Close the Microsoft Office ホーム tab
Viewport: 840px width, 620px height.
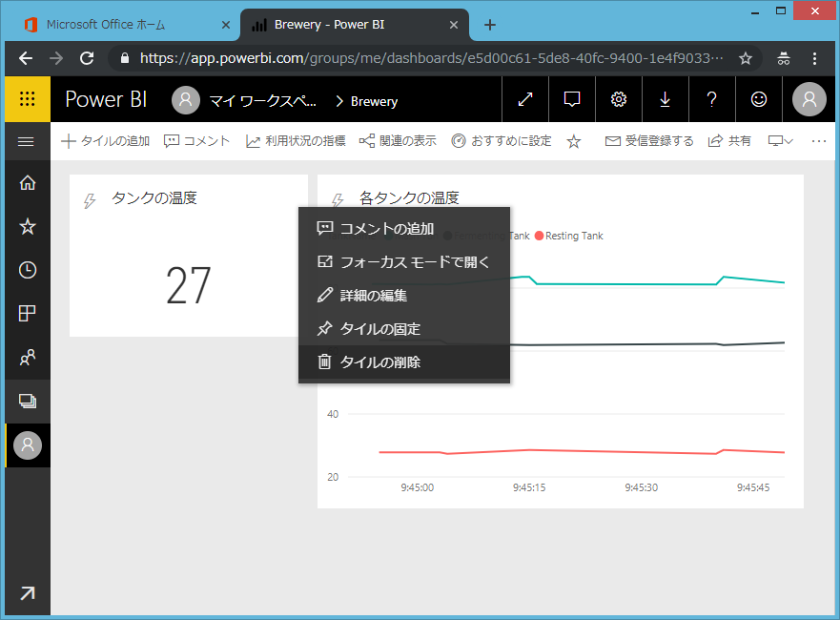point(226,25)
